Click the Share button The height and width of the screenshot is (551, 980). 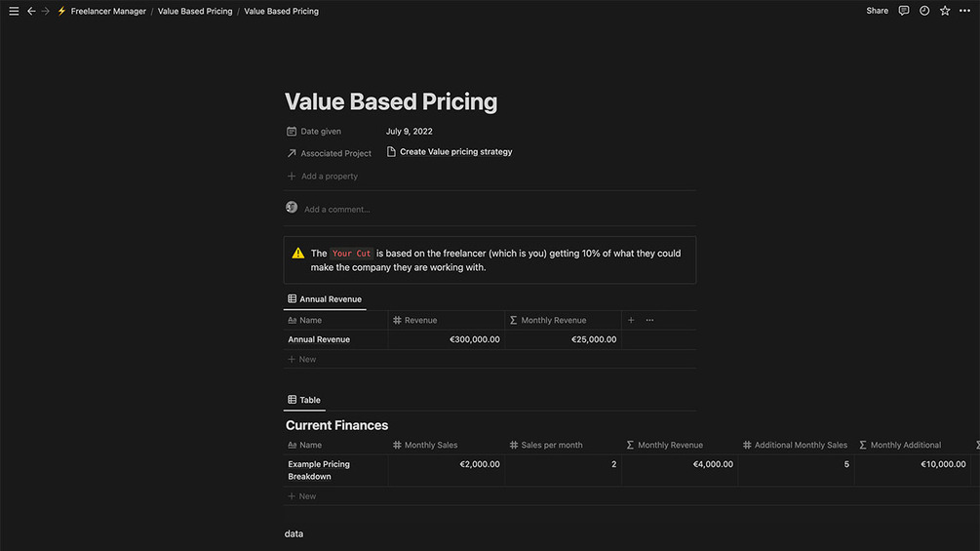coord(877,11)
